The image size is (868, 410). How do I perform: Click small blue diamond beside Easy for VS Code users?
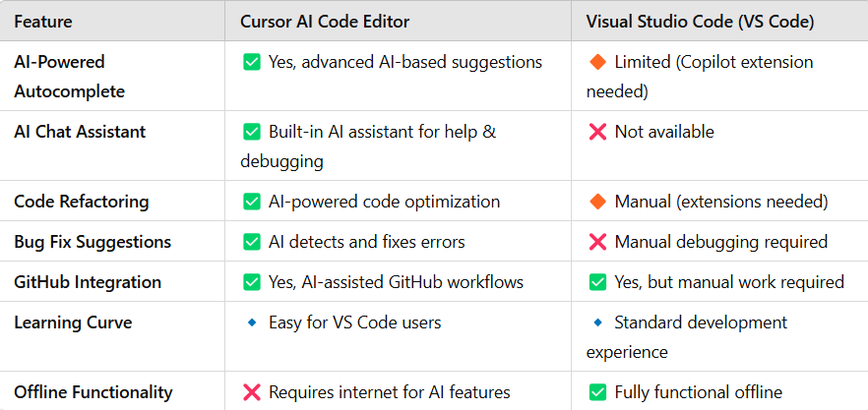[252, 322]
